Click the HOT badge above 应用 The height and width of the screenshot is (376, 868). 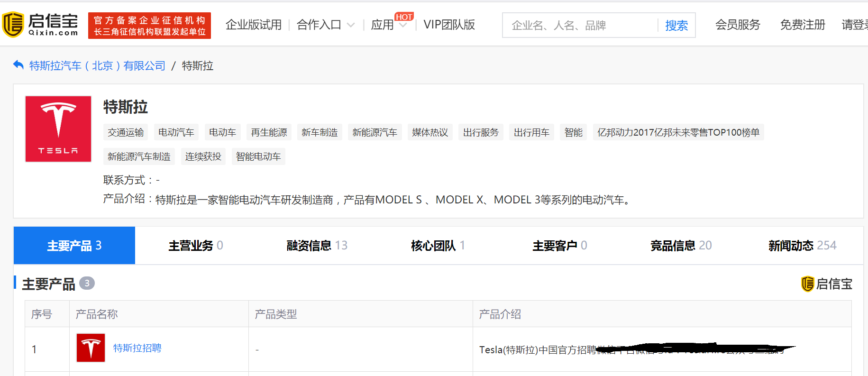pos(404,17)
